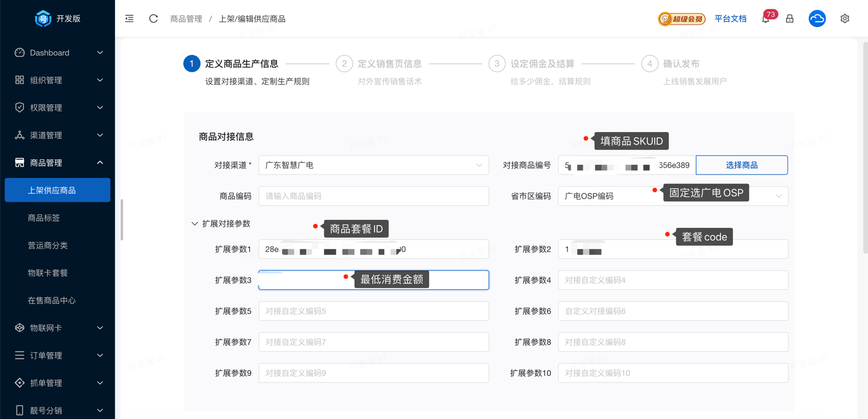Click the blue cloud user avatar
The height and width of the screenshot is (419, 868).
point(817,18)
